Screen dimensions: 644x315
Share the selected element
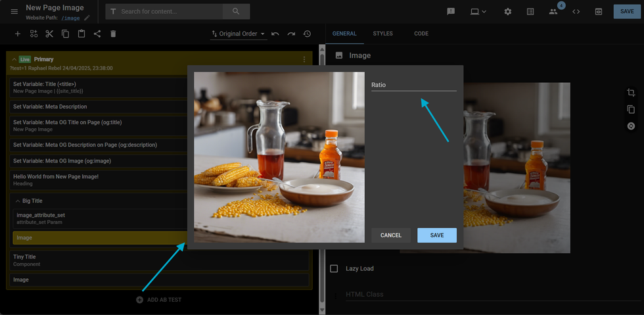(97, 34)
